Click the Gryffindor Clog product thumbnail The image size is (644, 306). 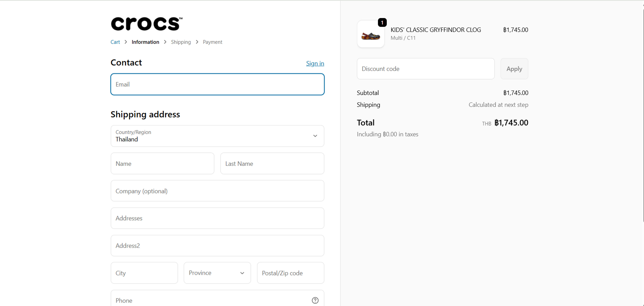370,35
